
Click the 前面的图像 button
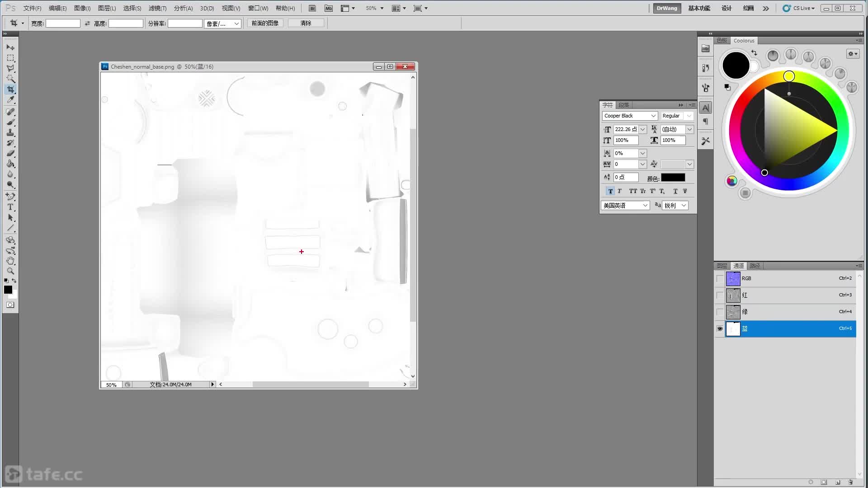(265, 23)
